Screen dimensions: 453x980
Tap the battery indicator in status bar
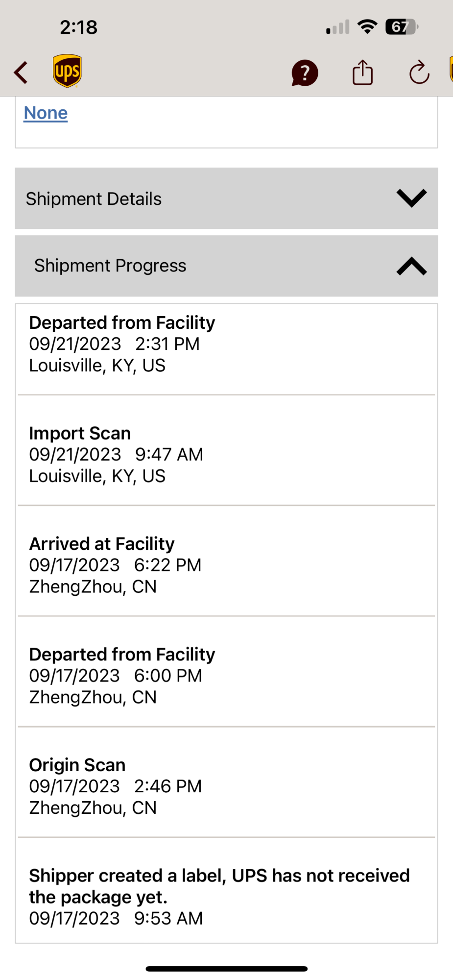click(402, 26)
